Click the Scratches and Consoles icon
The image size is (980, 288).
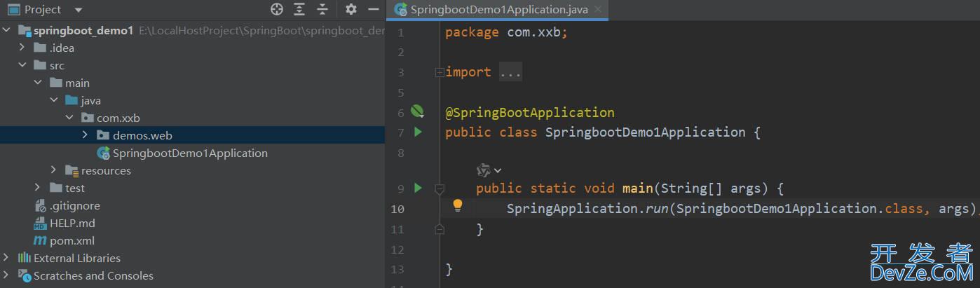pos(25,275)
